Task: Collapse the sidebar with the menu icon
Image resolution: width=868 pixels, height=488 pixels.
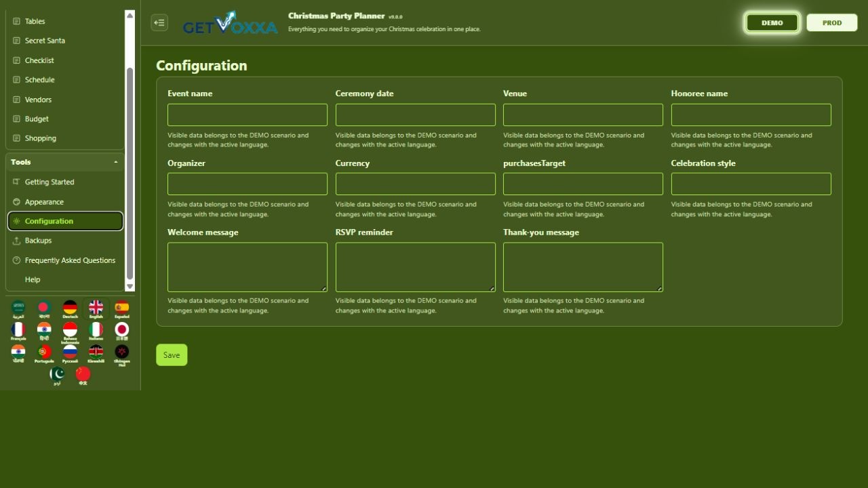Action: click(x=159, y=22)
